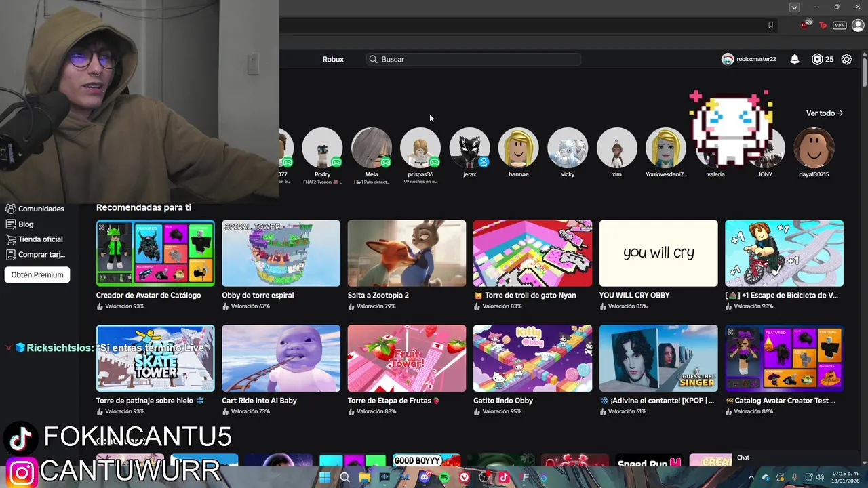Open Discord from the taskbar
The width and height of the screenshot is (868, 488).
[425, 478]
